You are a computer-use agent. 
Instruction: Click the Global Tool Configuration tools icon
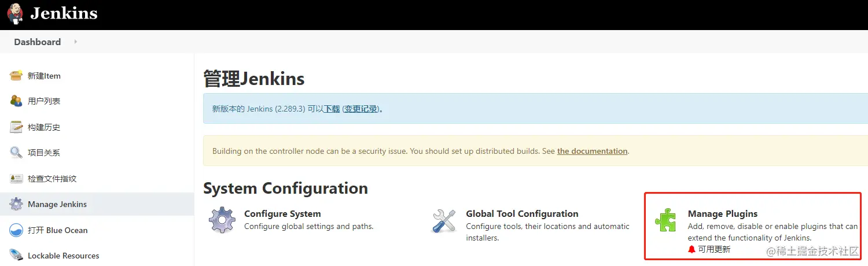point(444,221)
